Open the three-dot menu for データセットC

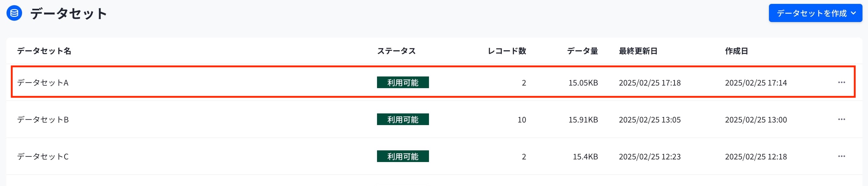841,157
